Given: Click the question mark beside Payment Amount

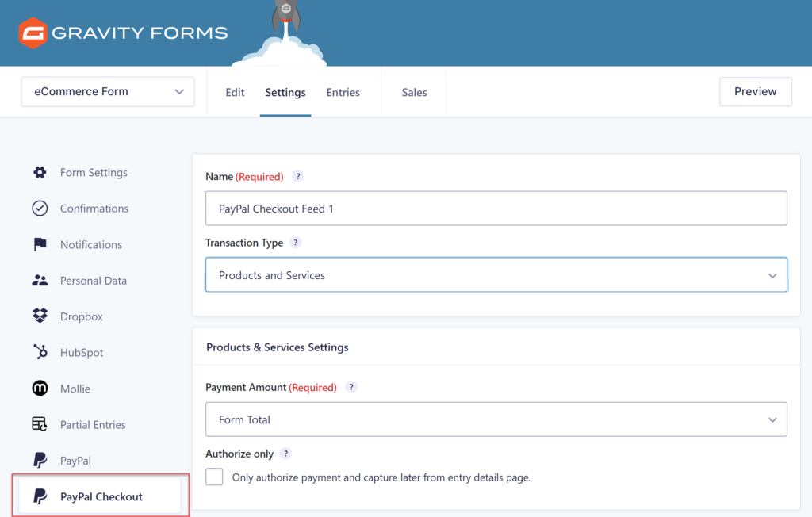Looking at the screenshot, I should 351,387.
